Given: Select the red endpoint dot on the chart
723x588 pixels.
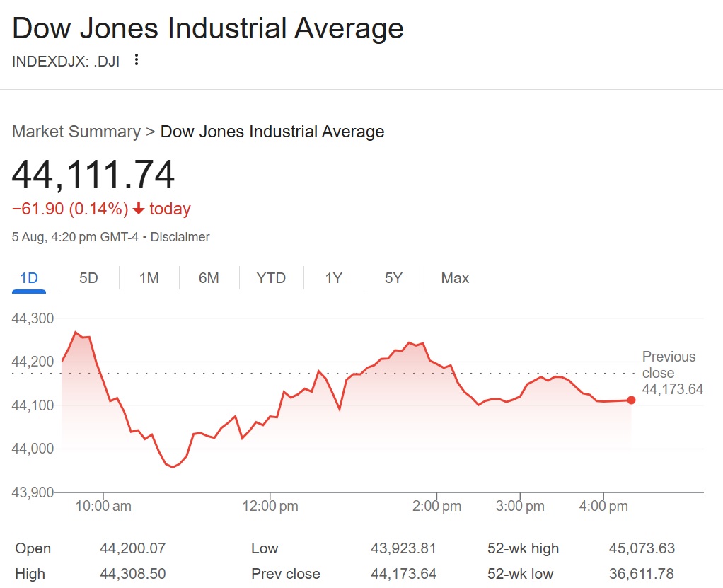Looking at the screenshot, I should [x=630, y=400].
